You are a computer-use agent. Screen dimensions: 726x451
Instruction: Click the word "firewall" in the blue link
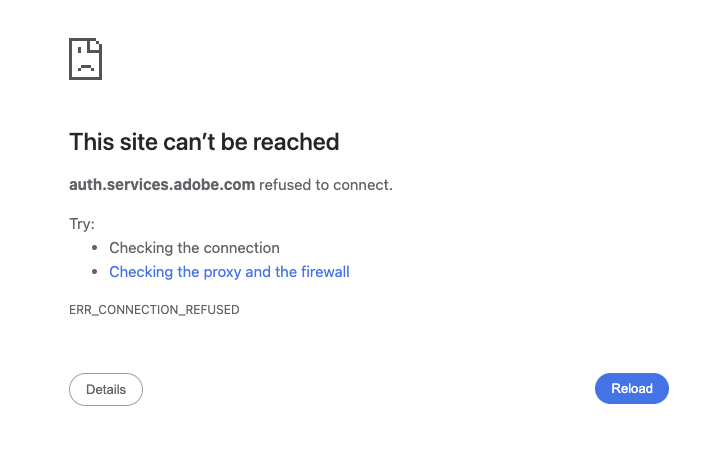325,272
